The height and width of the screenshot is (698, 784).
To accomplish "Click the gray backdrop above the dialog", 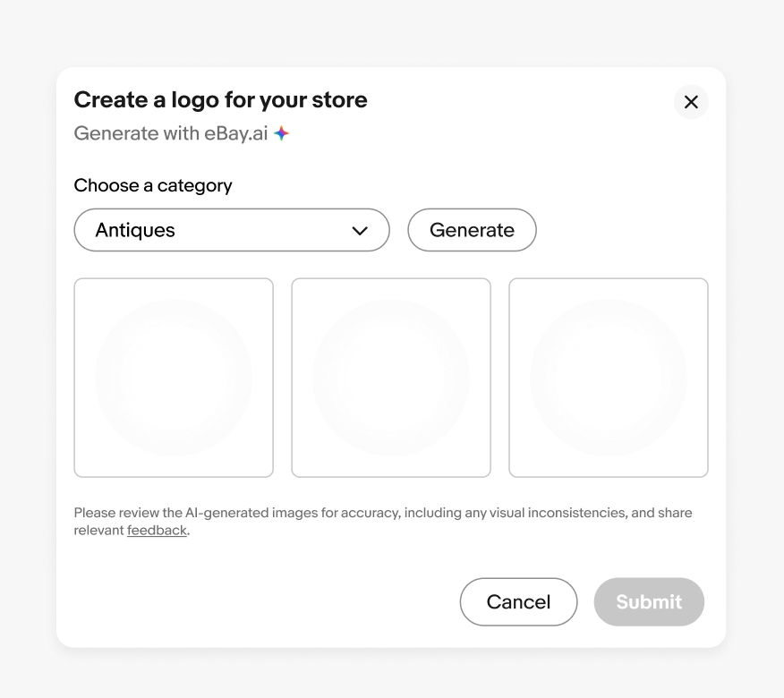I will (392, 31).
